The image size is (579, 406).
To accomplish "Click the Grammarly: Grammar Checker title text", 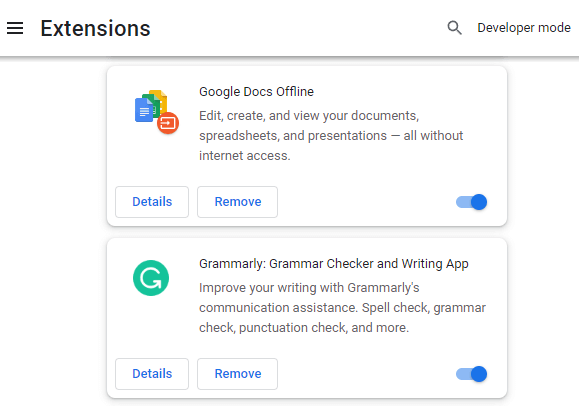I will point(334,264).
